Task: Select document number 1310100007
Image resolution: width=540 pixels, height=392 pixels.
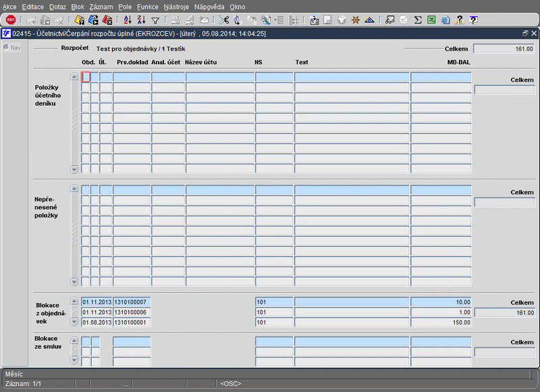Action: click(132, 302)
